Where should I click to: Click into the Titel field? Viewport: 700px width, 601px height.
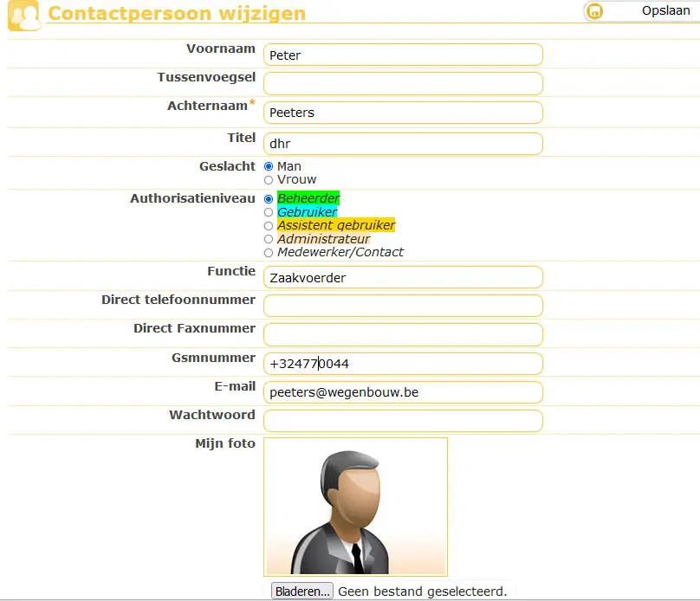pyautogui.click(x=403, y=144)
